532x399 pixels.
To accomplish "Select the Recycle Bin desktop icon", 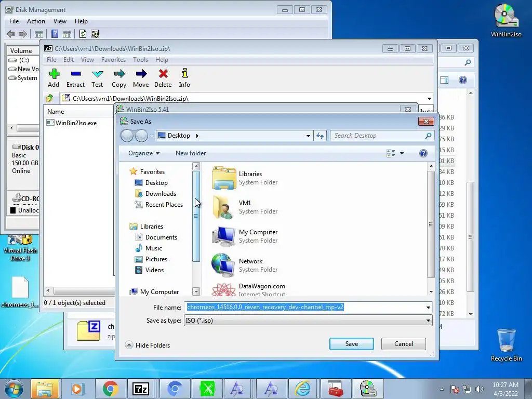I will click(506, 345).
